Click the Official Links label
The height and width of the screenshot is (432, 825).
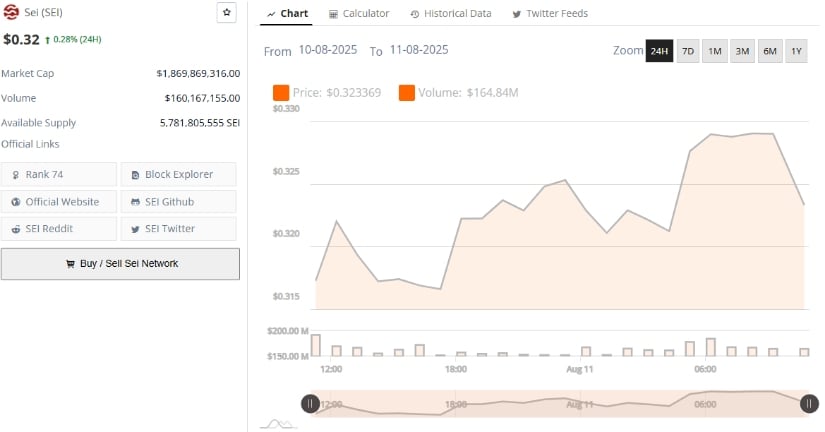(30, 144)
